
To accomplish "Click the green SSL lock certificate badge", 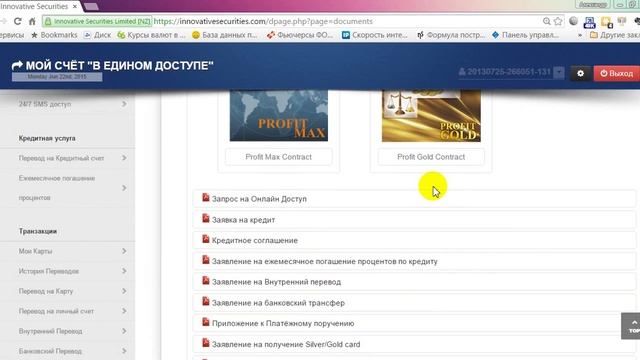I will tap(97, 21).
